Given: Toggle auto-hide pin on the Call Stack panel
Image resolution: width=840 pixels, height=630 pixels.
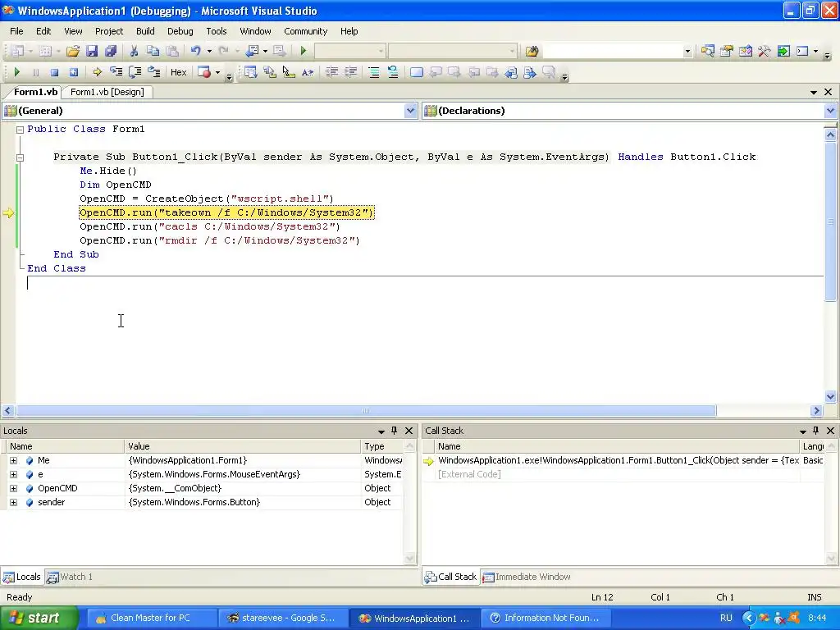Looking at the screenshot, I should coord(816,431).
